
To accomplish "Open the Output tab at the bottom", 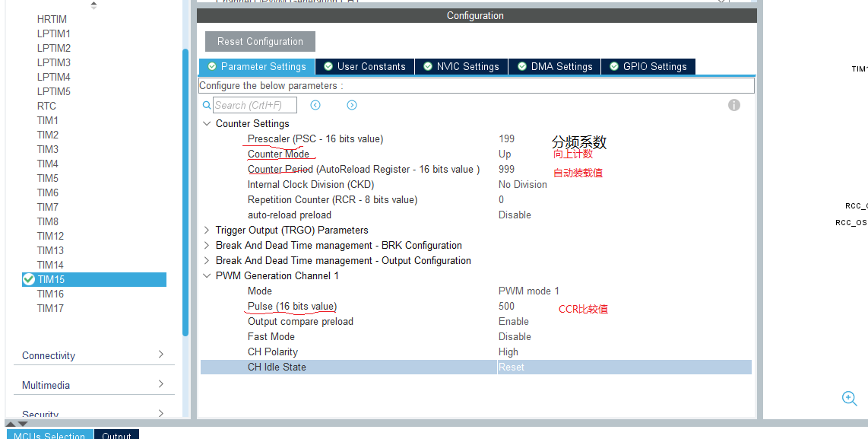I will pos(116,434).
